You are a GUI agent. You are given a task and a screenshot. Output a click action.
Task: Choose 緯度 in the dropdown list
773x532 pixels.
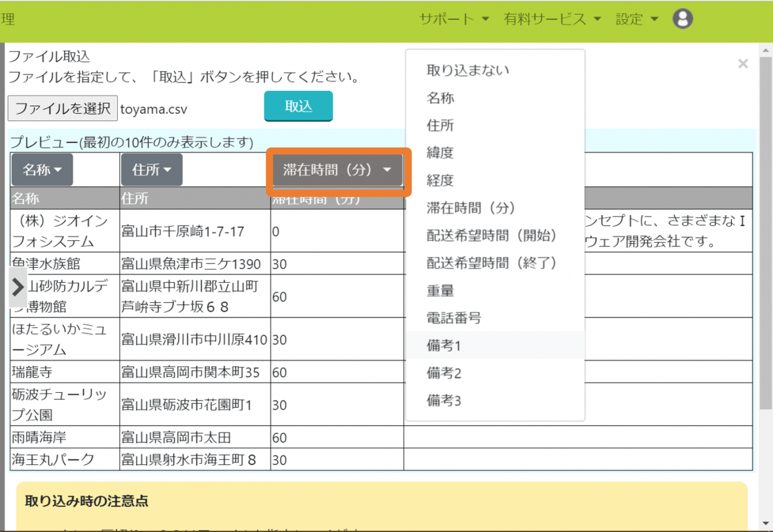(441, 153)
